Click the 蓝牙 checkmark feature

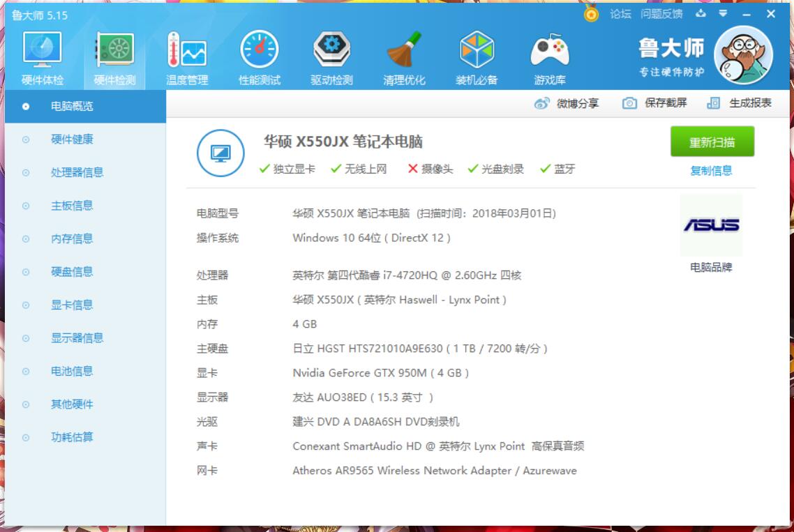pyautogui.click(x=557, y=169)
